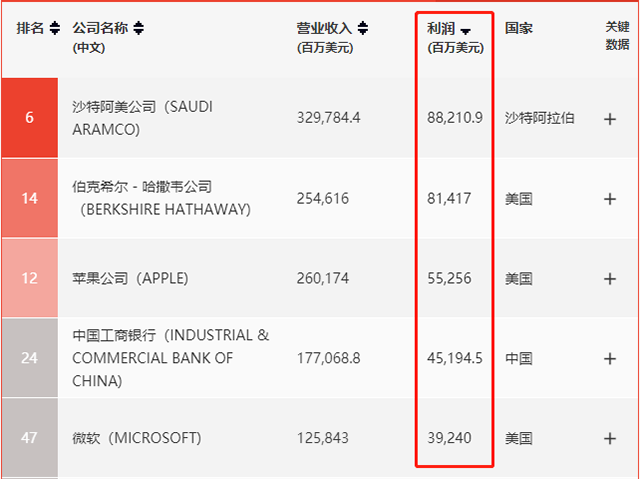Open 微软 (MICROSOFT) company link
This screenshot has height=479, width=640.
[x=137, y=438]
